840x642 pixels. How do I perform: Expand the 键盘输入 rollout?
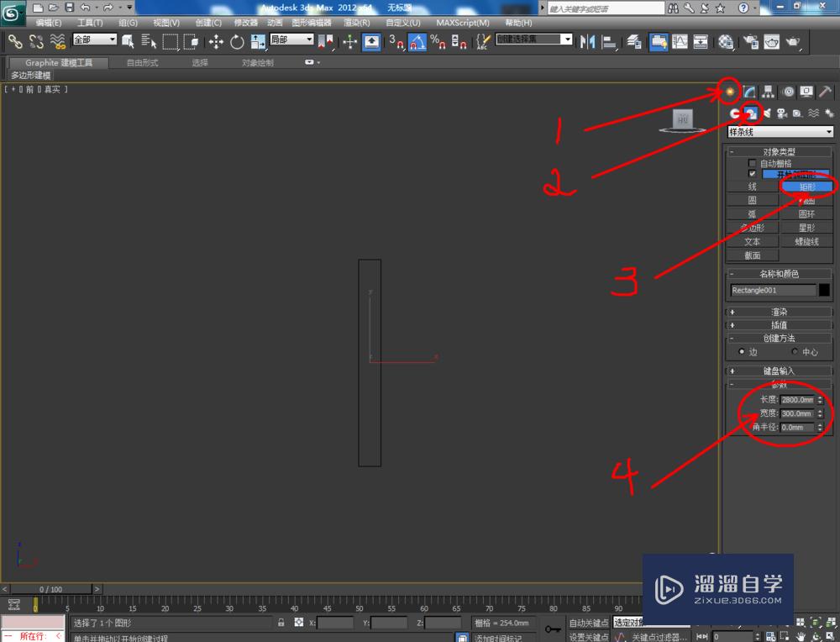click(780, 371)
